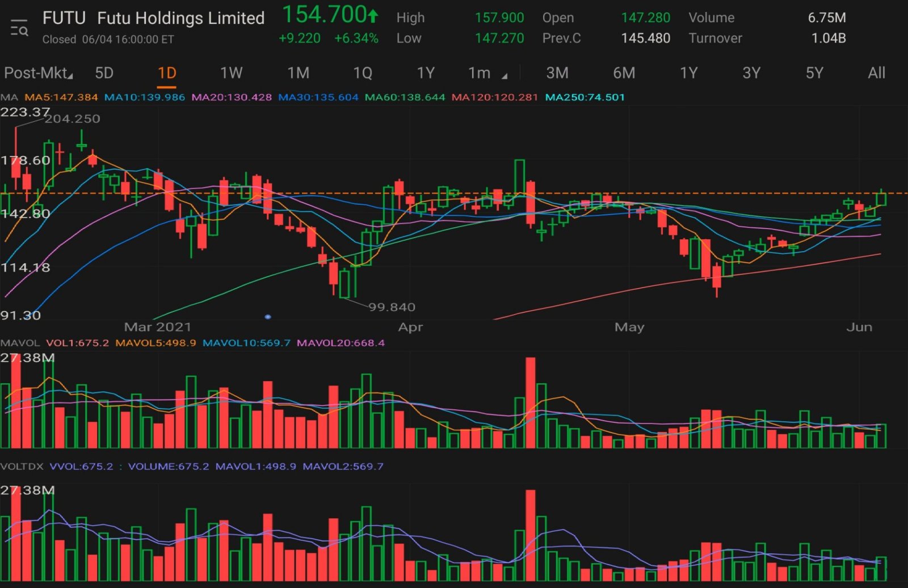Switch to the 1Q chart tab
908x588 pixels.
(x=363, y=73)
